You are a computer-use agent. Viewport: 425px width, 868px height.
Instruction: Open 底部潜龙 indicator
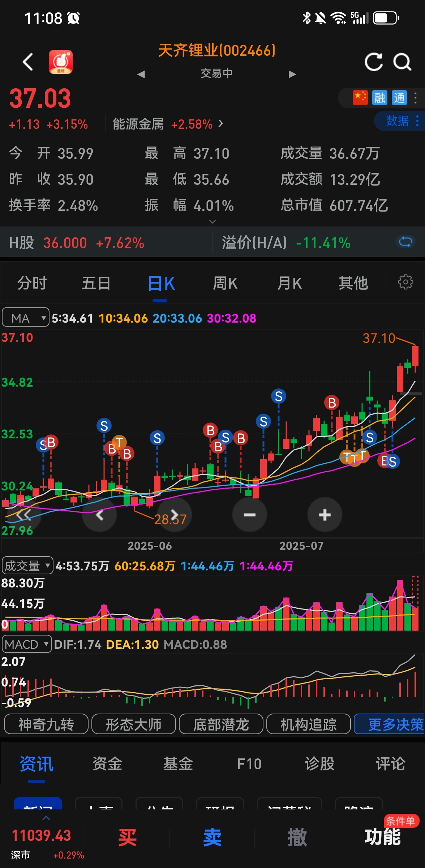click(x=221, y=724)
